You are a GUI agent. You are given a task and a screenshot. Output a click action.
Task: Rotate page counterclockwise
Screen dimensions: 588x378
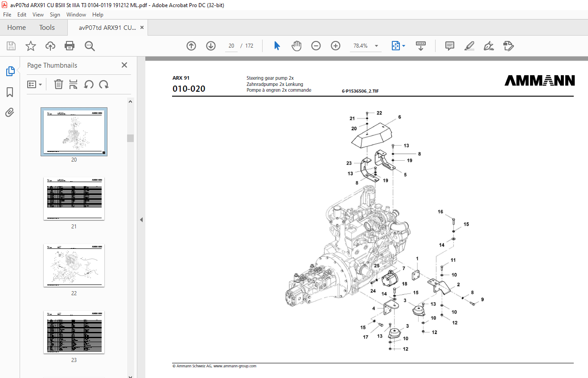click(x=89, y=84)
